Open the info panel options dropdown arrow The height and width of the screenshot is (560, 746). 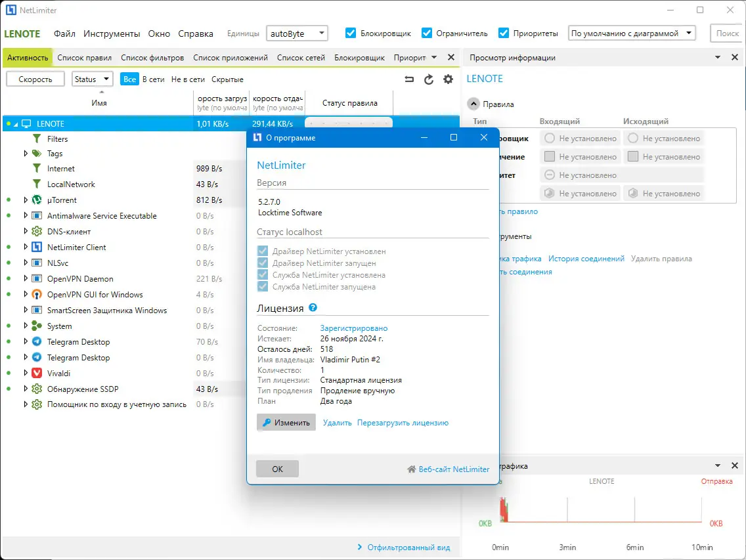pos(718,57)
